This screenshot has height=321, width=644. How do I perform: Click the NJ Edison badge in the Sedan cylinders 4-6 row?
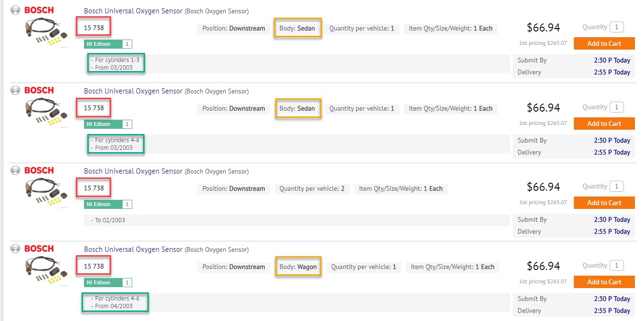(x=108, y=124)
